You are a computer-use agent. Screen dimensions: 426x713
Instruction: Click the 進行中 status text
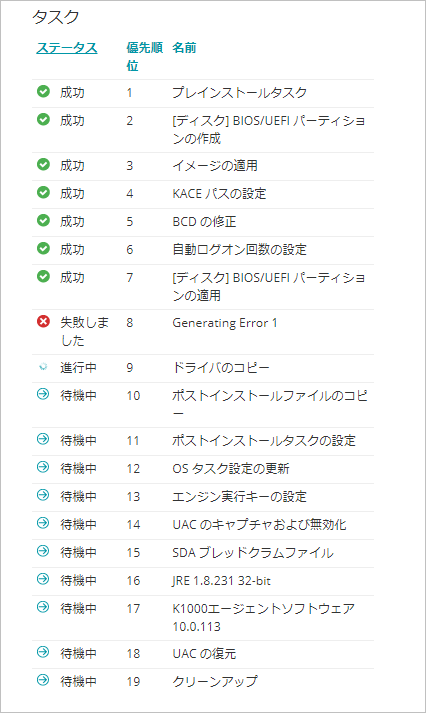click(78, 367)
